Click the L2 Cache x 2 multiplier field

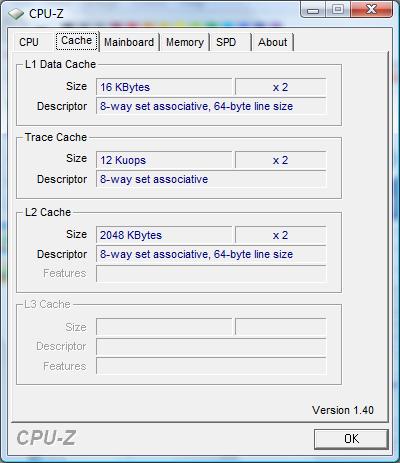point(280,235)
